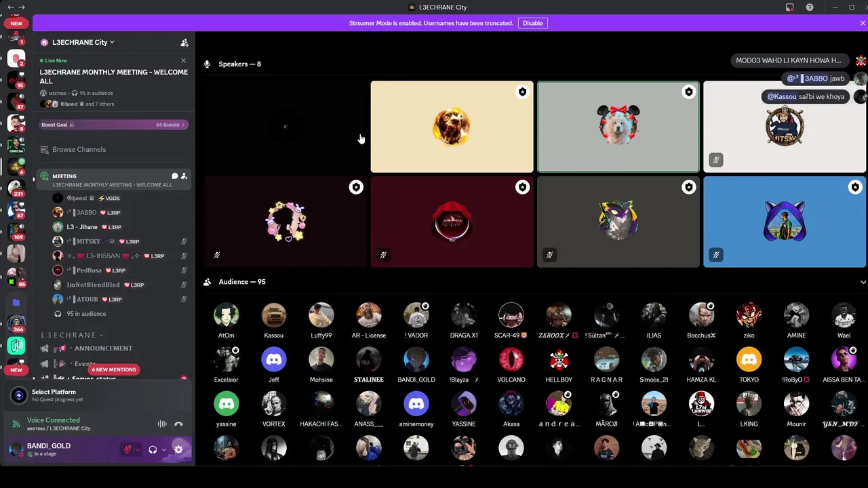The height and width of the screenshot is (488, 868).
Task: Click muted mic icon on the MTSK speaker tile
Action: 716,160
